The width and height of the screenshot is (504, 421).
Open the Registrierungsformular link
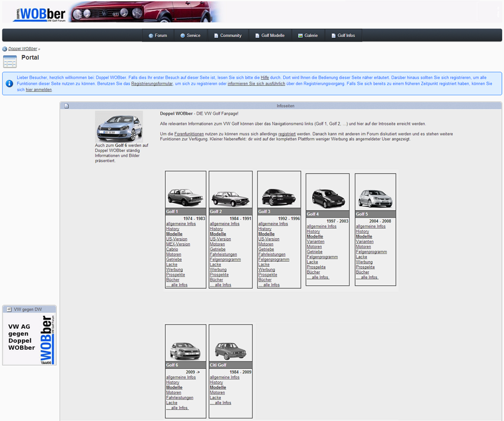(152, 83)
